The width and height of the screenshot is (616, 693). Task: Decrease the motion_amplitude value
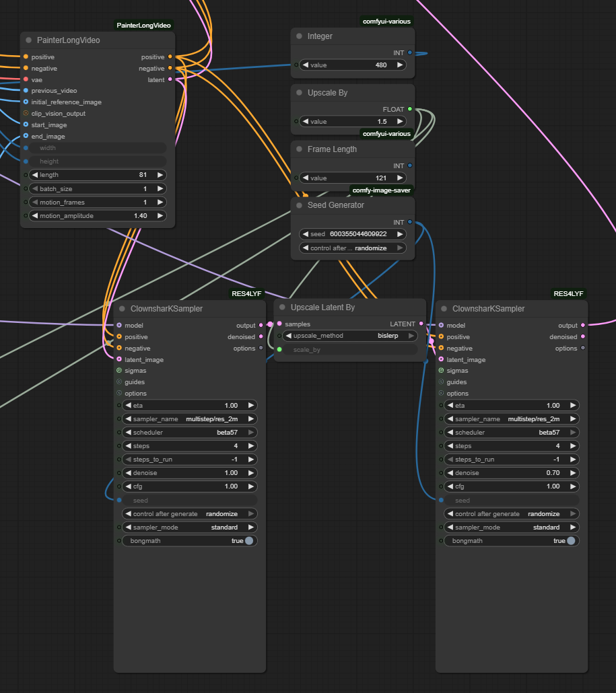pos(35,216)
